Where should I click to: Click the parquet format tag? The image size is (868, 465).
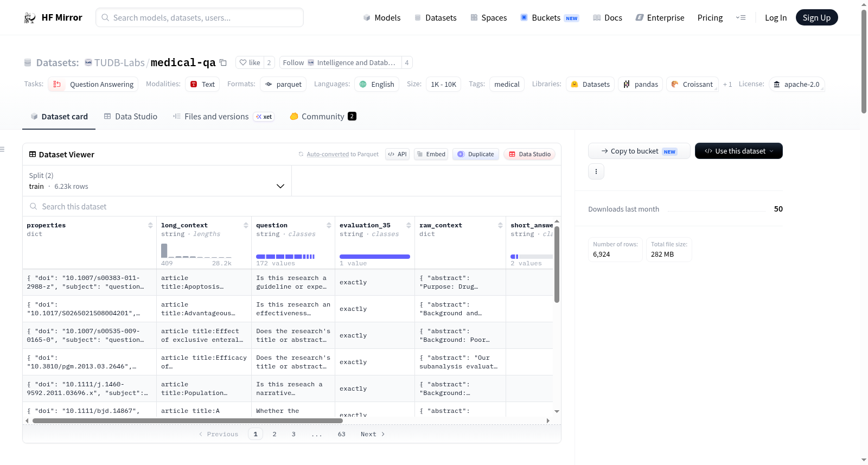[283, 84]
